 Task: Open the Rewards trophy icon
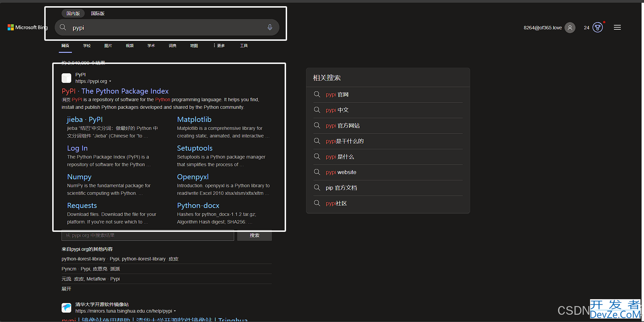point(598,27)
